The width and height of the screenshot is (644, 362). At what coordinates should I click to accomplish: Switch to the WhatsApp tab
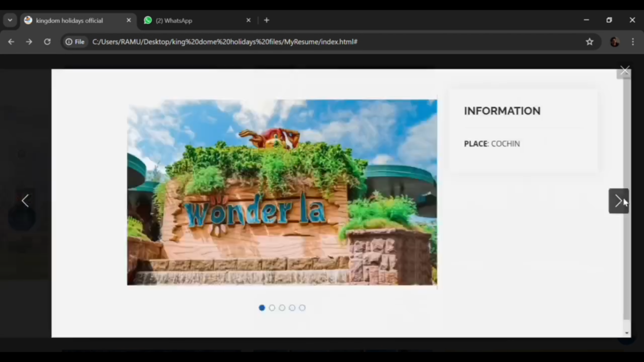(198, 20)
